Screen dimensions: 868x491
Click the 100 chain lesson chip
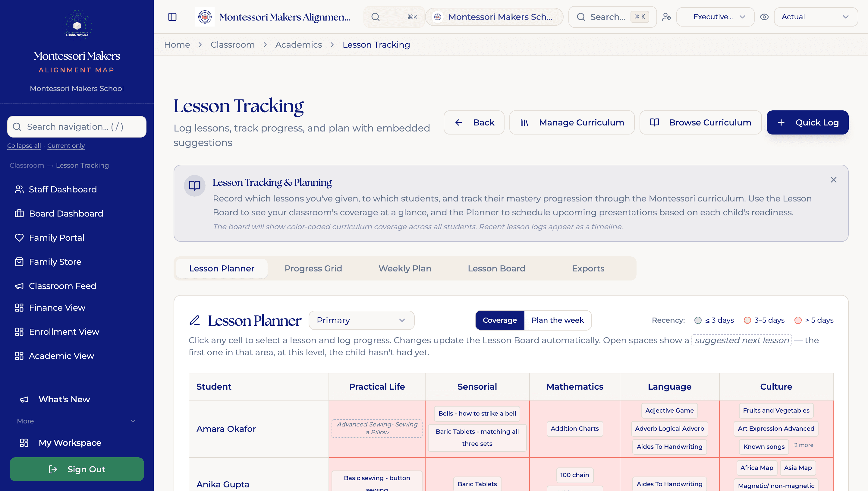574,475
